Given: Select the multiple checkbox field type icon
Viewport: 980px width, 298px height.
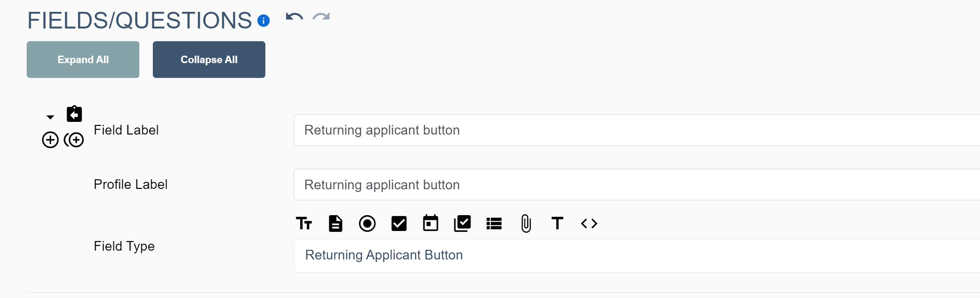Looking at the screenshot, I should 462,223.
